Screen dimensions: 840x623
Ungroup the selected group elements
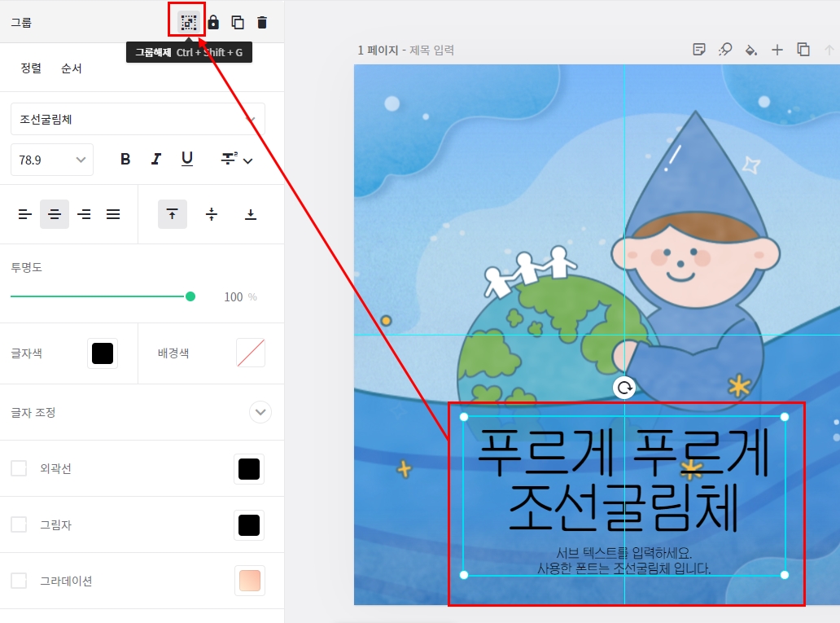click(x=187, y=22)
